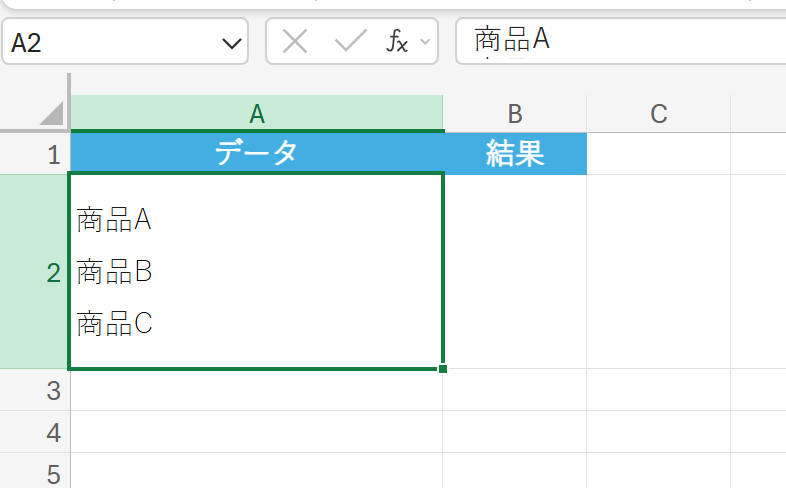
Task: Expand the function list arrow beside fx
Action: pos(425,42)
